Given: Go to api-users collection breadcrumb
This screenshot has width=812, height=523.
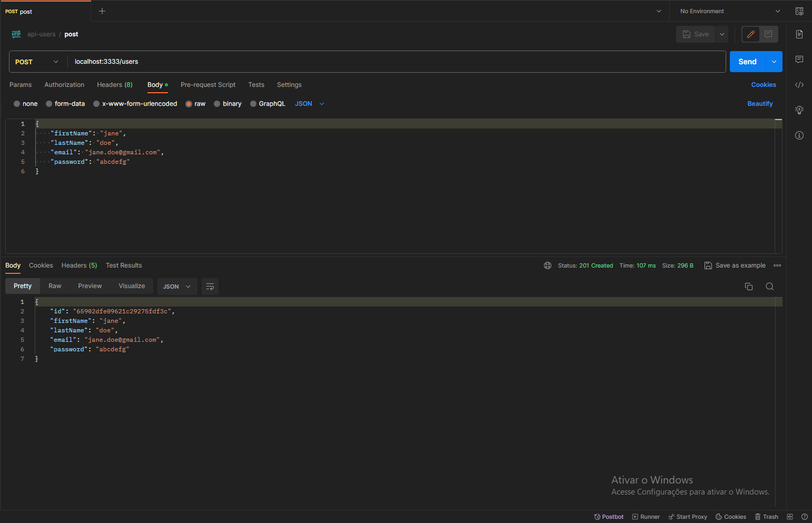Looking at the screenshot, I should coord(42,34).
